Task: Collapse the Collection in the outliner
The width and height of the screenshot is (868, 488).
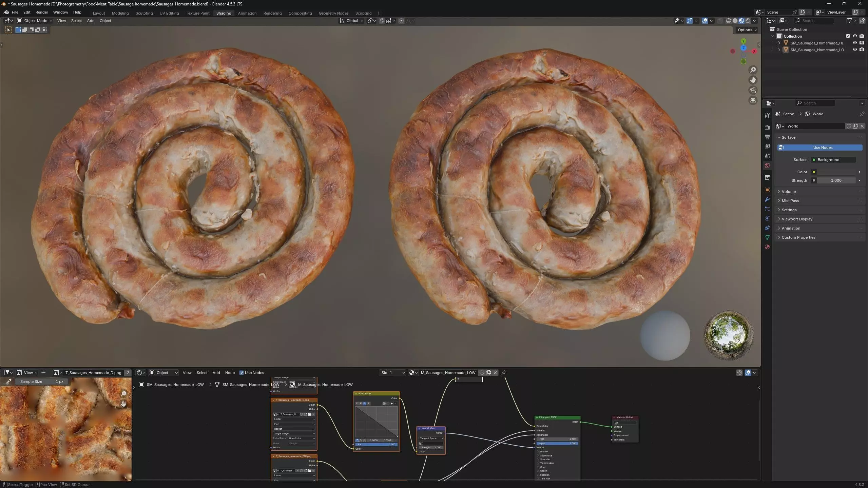Action: 772,36
